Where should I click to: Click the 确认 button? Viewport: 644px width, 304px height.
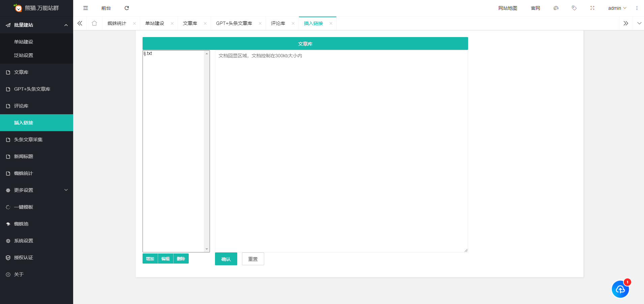tap(226, 259)
